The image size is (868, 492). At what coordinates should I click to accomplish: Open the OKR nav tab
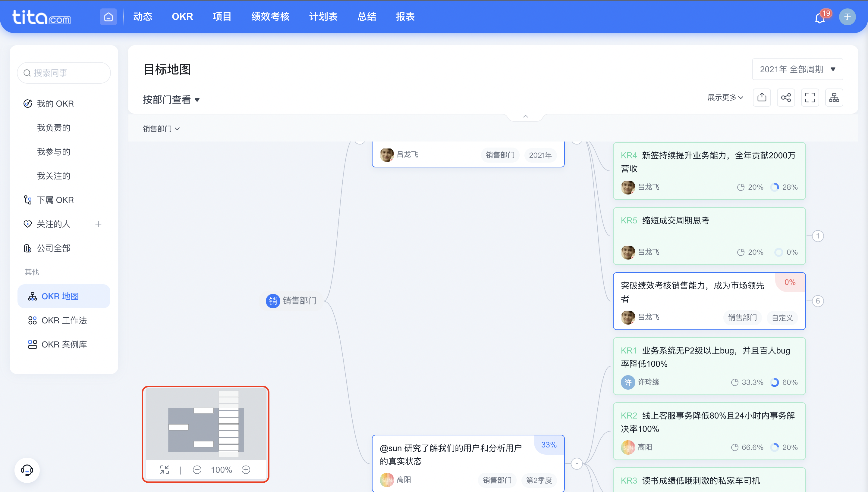point(182,17)
